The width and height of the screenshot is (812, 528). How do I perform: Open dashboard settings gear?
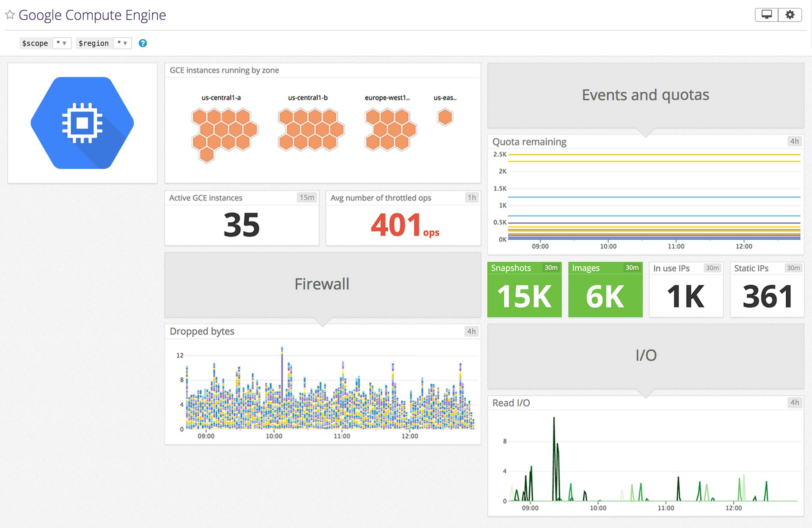790,15
